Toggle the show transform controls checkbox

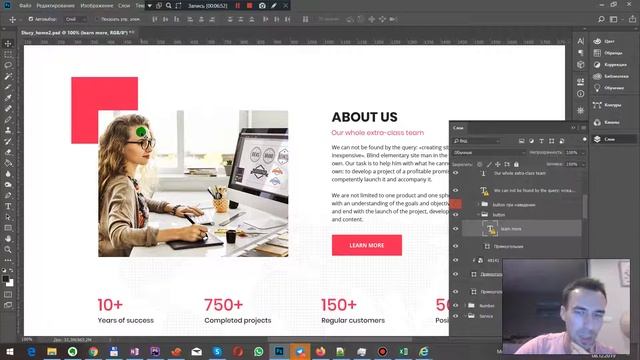click(97, 19)
